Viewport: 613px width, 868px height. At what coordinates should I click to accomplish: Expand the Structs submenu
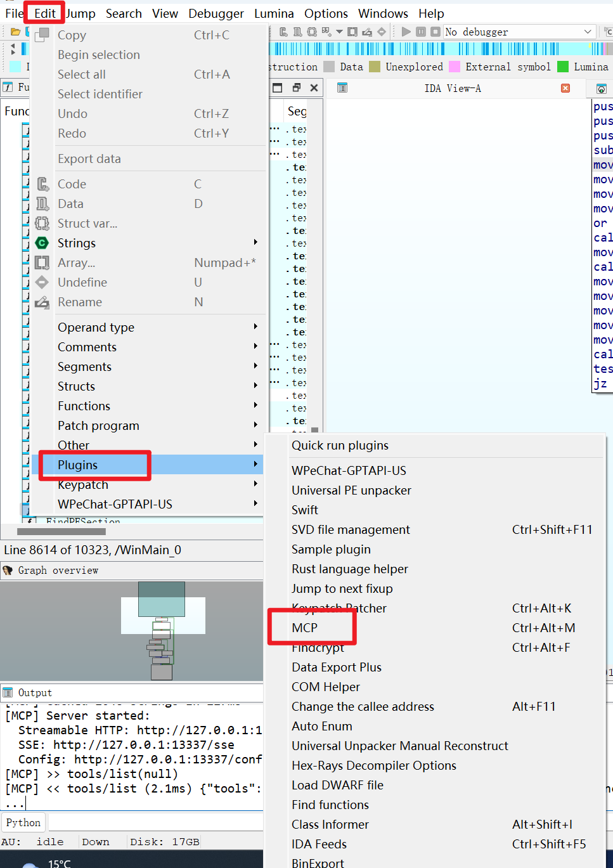point(255,385)
